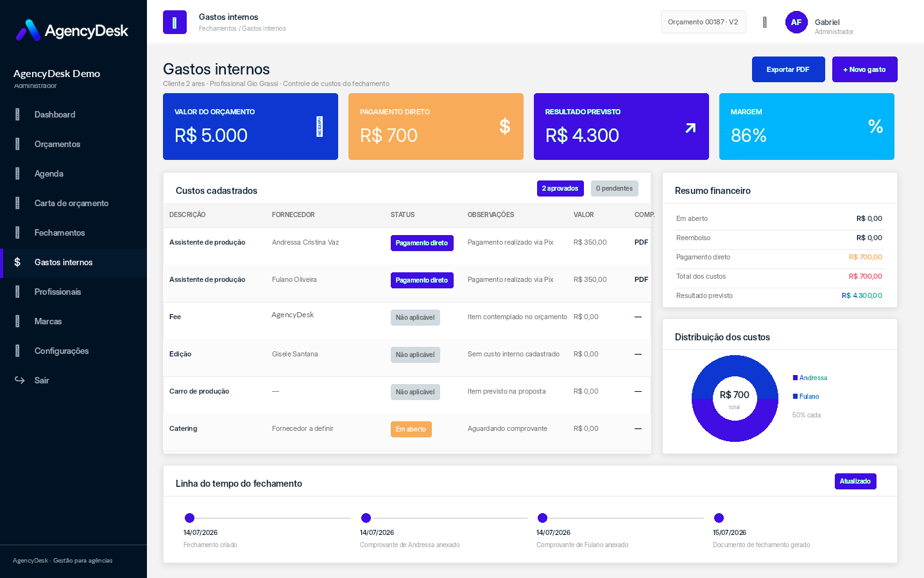Click the icon on the Valor do orçamento card

pyautogui.click(x=320, y=127)
